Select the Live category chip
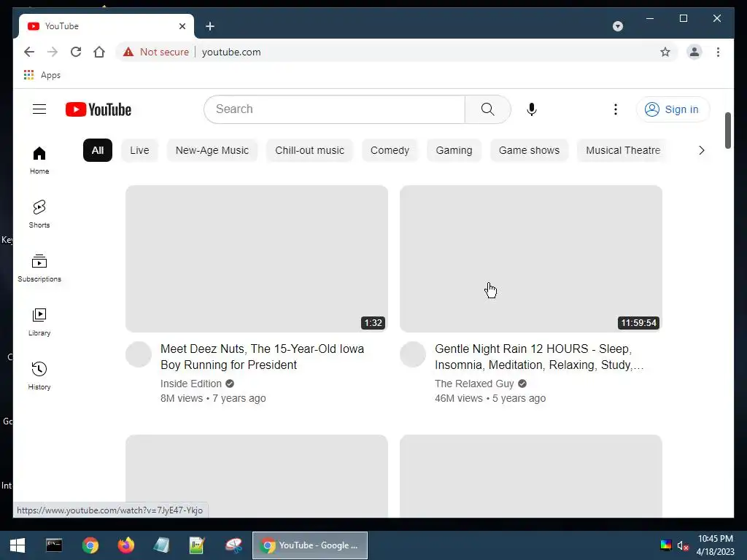Screen dimensions: 747x560 pyautogui.click(x=139, y=150)
